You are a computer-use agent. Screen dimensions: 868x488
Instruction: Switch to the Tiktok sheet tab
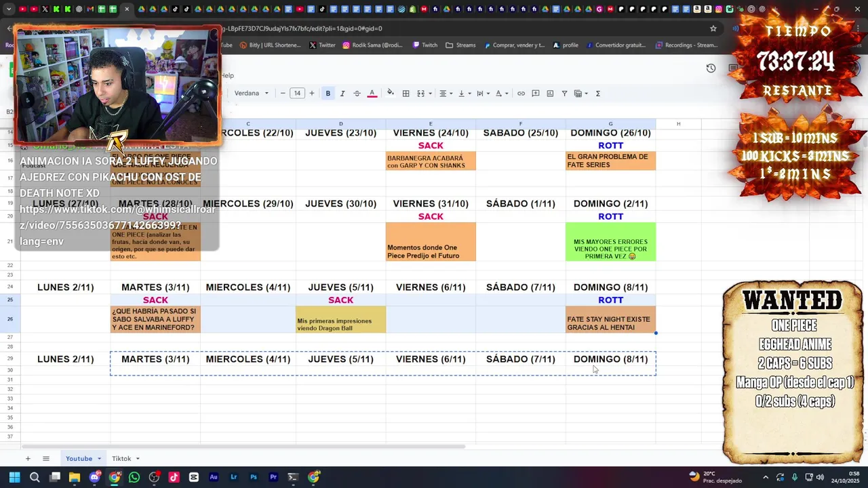click(x=121, y=459)
